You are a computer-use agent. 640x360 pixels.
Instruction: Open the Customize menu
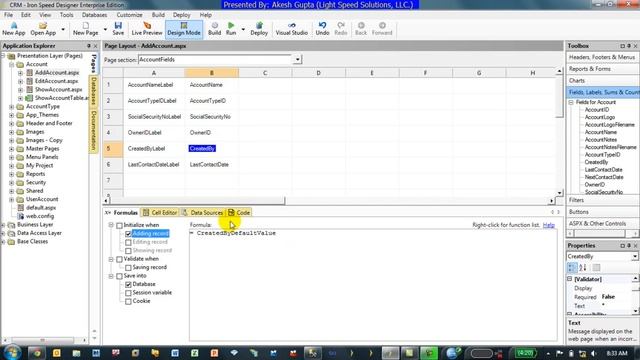[x=129, y=15]
